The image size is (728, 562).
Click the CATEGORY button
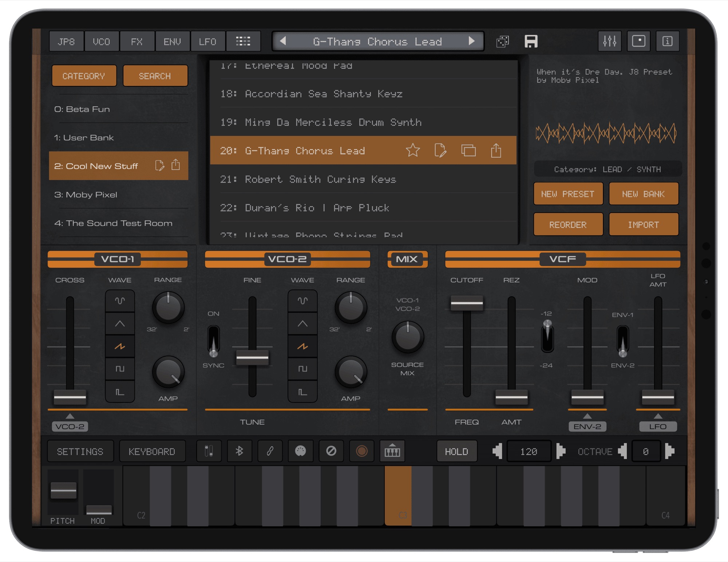84,76
